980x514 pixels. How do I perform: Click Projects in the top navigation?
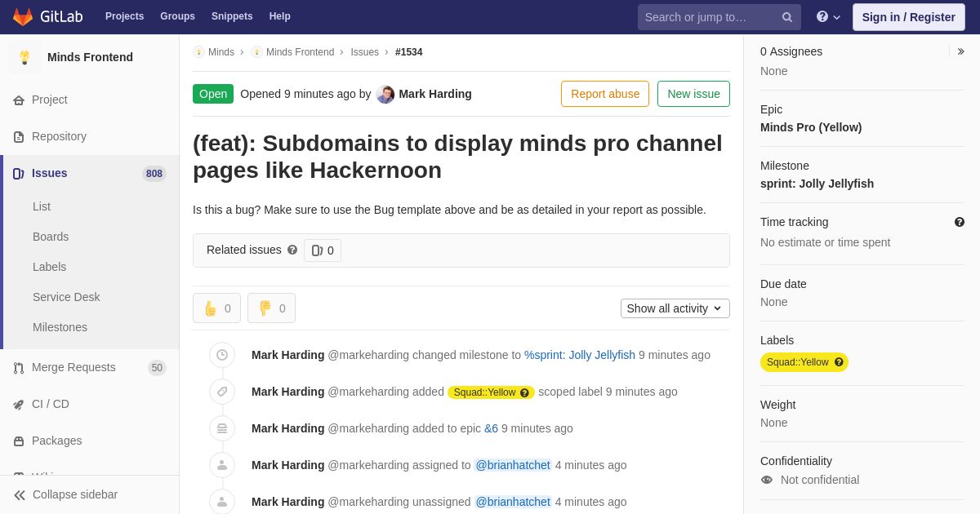pos(125,16)
